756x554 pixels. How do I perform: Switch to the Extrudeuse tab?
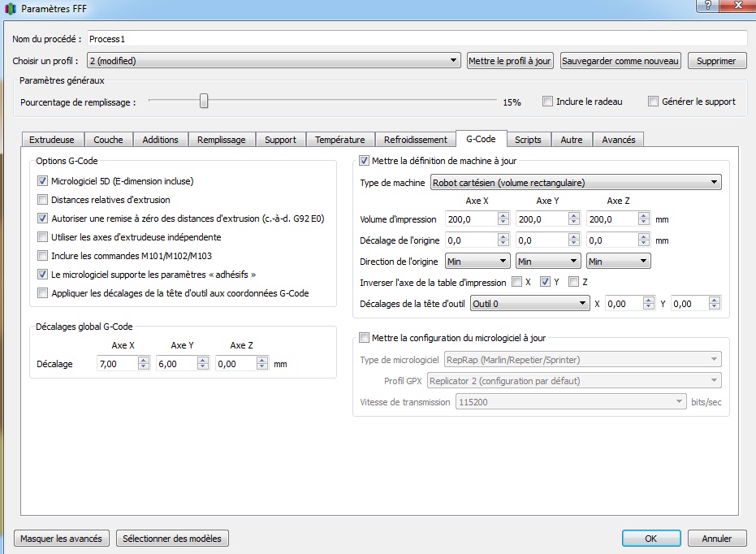[x=52, y=140]
